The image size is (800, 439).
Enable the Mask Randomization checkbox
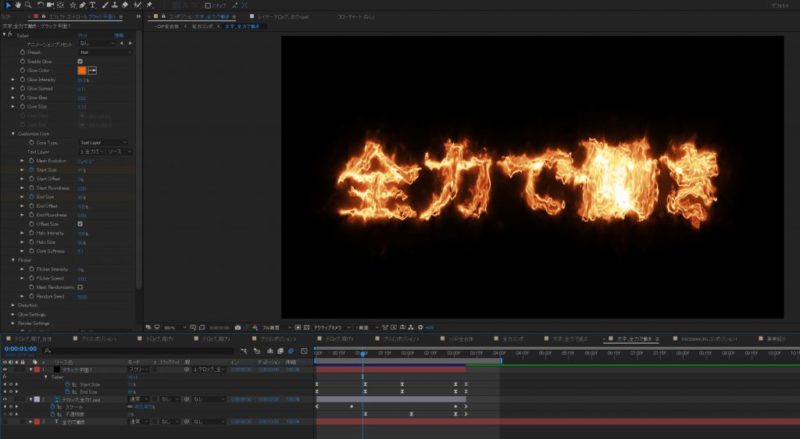[80, 288]
